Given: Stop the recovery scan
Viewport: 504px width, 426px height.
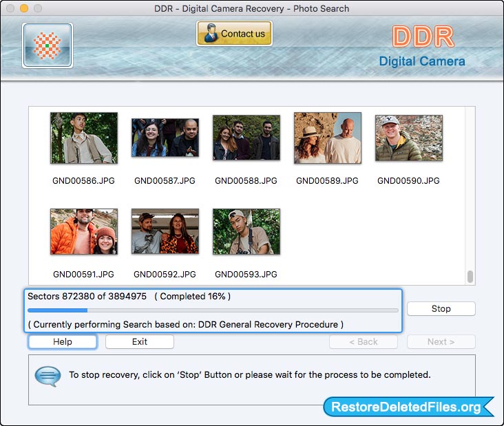Looking at the screenshot, I should click(441, 309).
